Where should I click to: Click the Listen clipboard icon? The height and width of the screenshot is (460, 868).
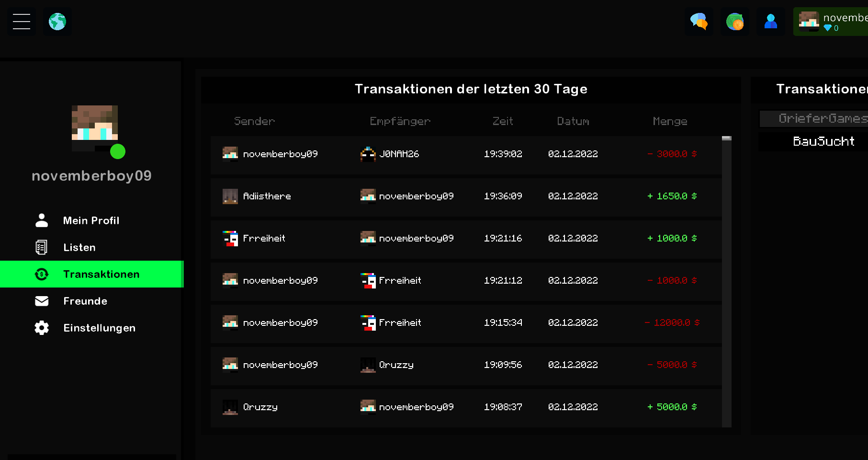(42, 247)
